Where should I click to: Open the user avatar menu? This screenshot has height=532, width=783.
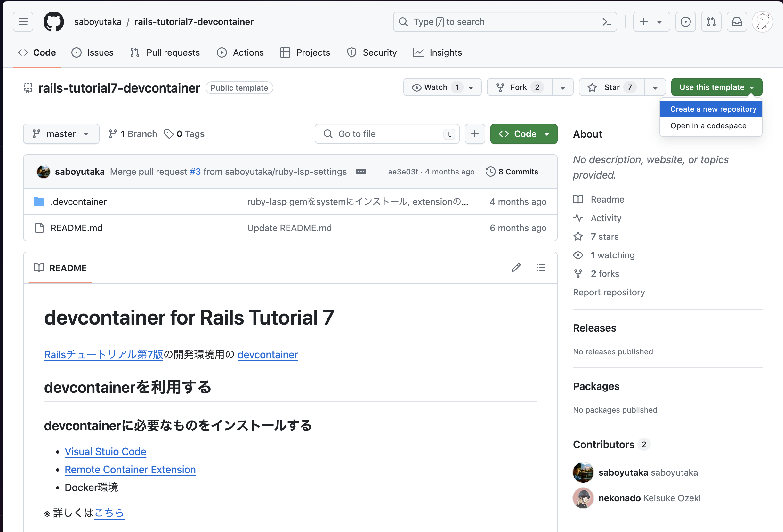[762, 22]
